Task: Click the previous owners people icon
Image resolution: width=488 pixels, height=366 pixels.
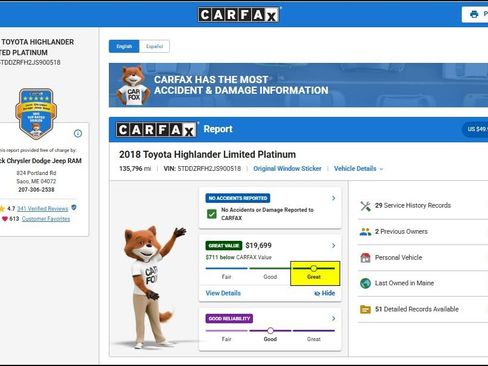Action: coord(365,232)
